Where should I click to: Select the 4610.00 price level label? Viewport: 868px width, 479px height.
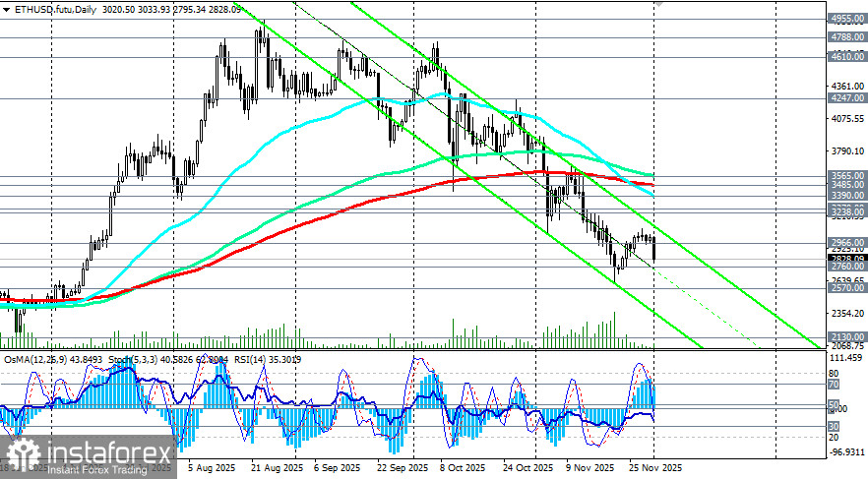click(847, 57)
